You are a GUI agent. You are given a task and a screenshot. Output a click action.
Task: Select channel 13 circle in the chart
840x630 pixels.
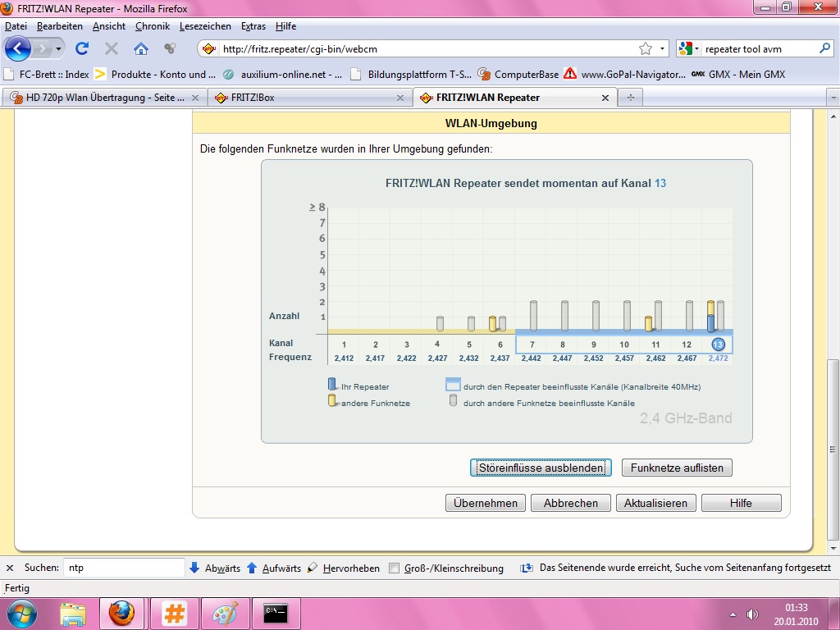click(x=718, y=345)
